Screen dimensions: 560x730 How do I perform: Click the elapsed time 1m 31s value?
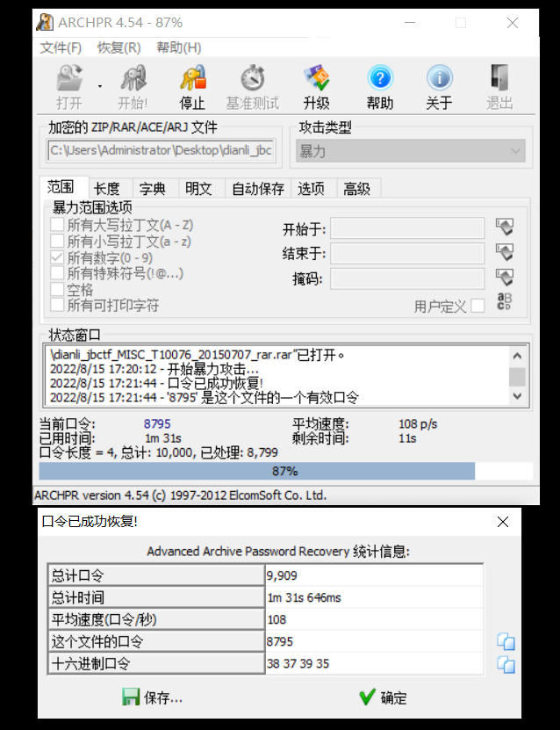click(162, 438)
